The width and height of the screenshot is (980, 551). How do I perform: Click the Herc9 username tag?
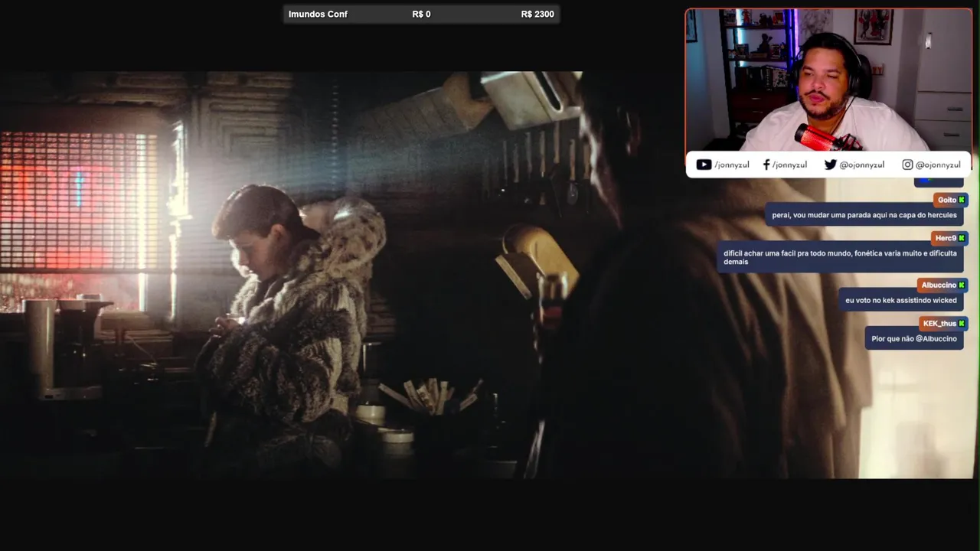point(949,238)
